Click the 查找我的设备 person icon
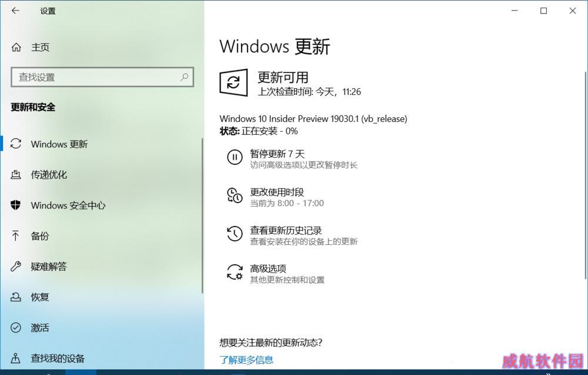Image resolution: width=588 pixels, height=375 pixels. pyautogui.click(x=16, y=359)
